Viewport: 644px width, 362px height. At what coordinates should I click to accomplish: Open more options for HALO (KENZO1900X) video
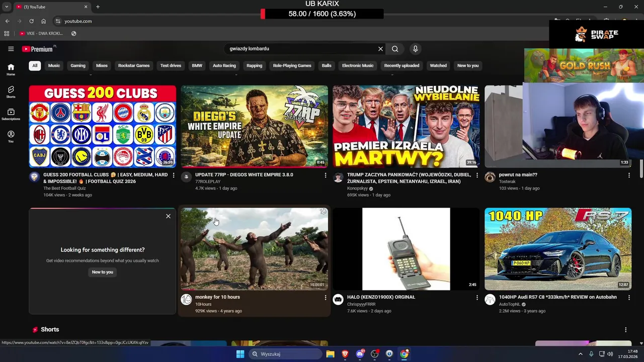[x=477, y=298]
